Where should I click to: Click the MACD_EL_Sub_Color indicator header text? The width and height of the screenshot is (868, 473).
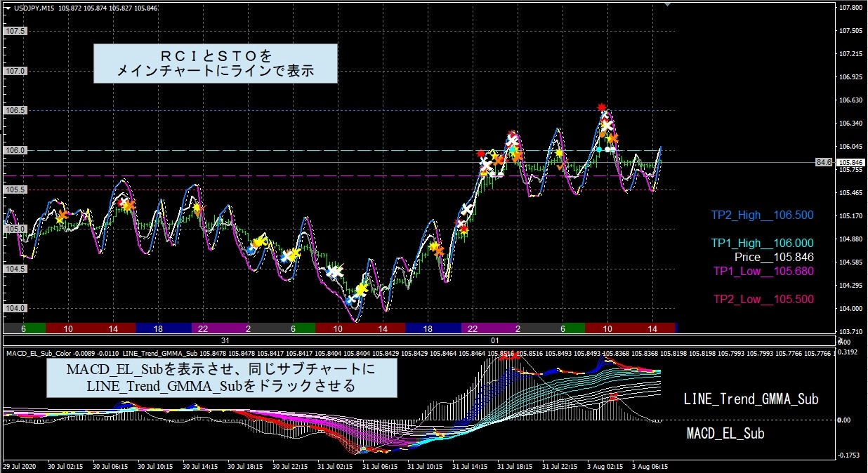coord(37,352)
